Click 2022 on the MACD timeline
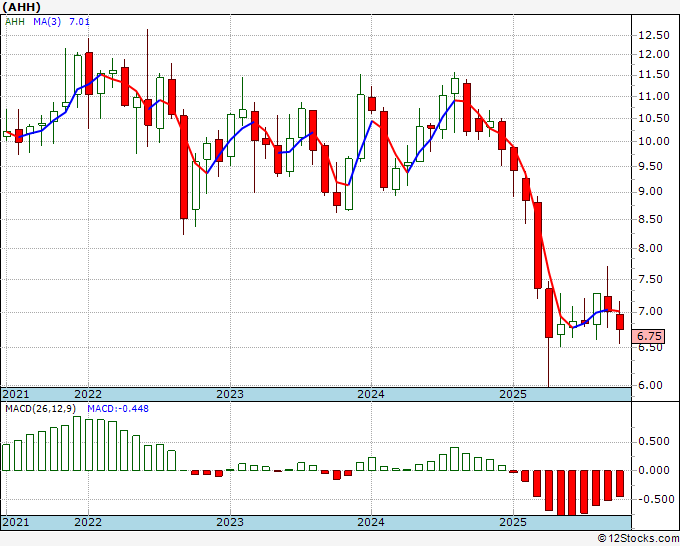680x546 pixels. tap(88, 522)
